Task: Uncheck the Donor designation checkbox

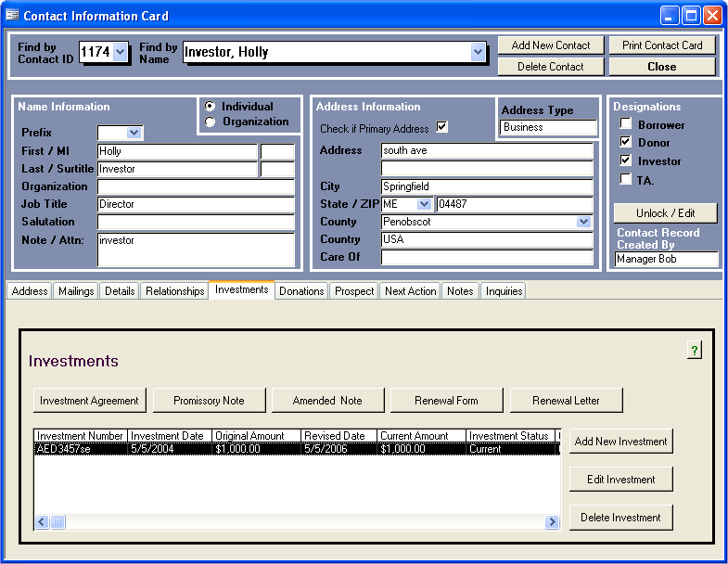Action: pos(626,143)
